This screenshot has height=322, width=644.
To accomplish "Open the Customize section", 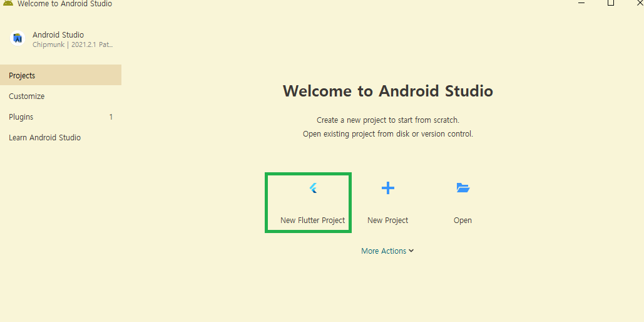I will pos(61,96).
